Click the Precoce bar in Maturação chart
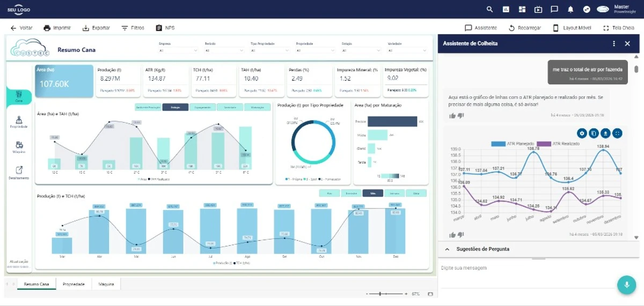 click(x=392, y=122)
